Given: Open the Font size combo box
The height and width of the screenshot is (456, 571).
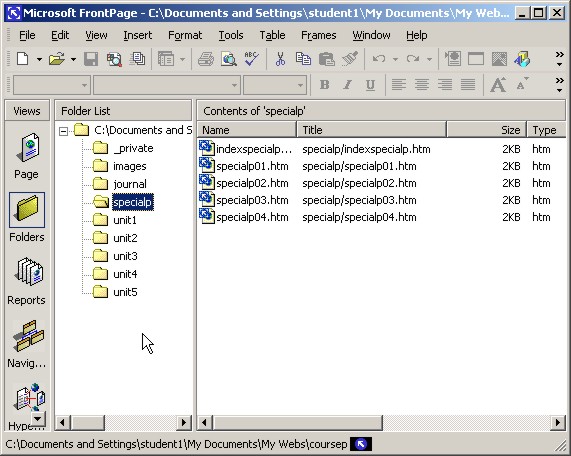Looking at the screenshot, I should pos(275,85).
